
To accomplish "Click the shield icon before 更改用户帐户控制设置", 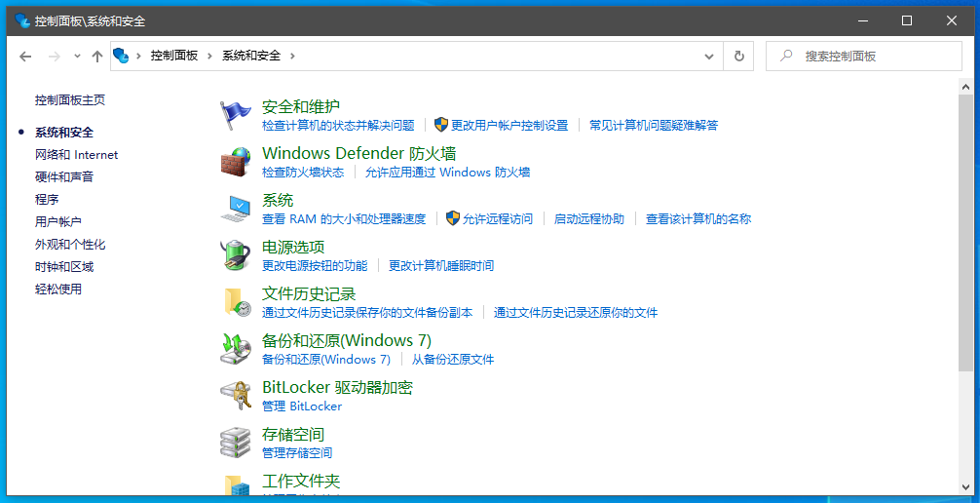I will [x=441, y=125].
